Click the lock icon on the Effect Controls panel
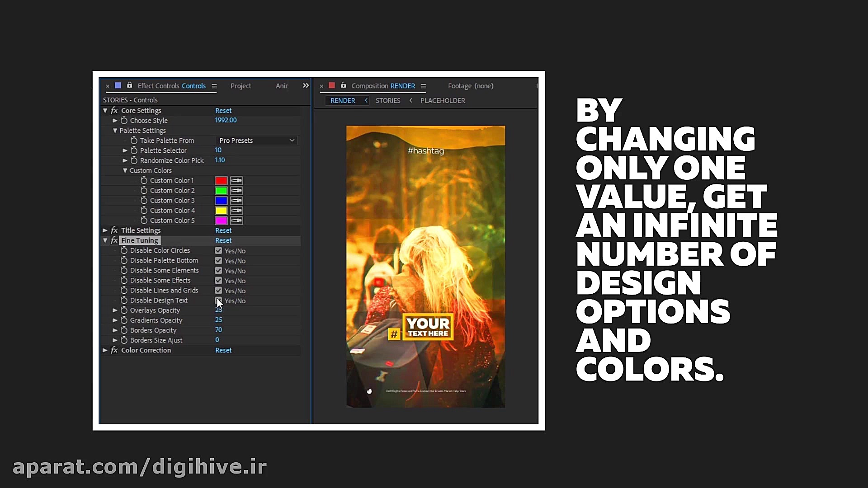 pos(130,85)
